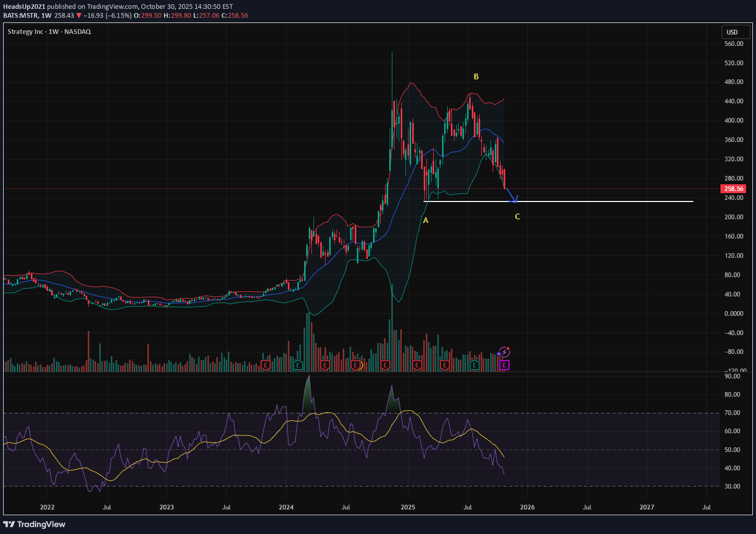Open the lightning bolt news flash icon
This screenshot has width=756, height=534.
coord(504,352)
